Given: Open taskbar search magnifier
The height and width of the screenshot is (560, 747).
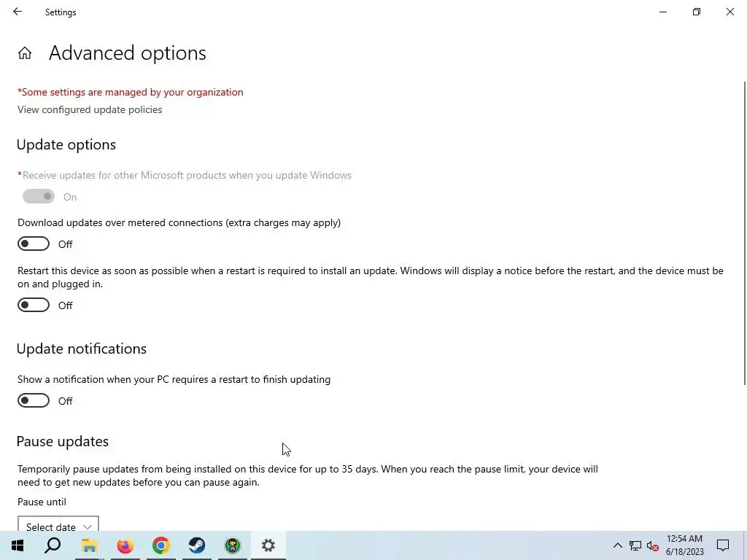Looking at the screenshot, I should click(53, 545).
